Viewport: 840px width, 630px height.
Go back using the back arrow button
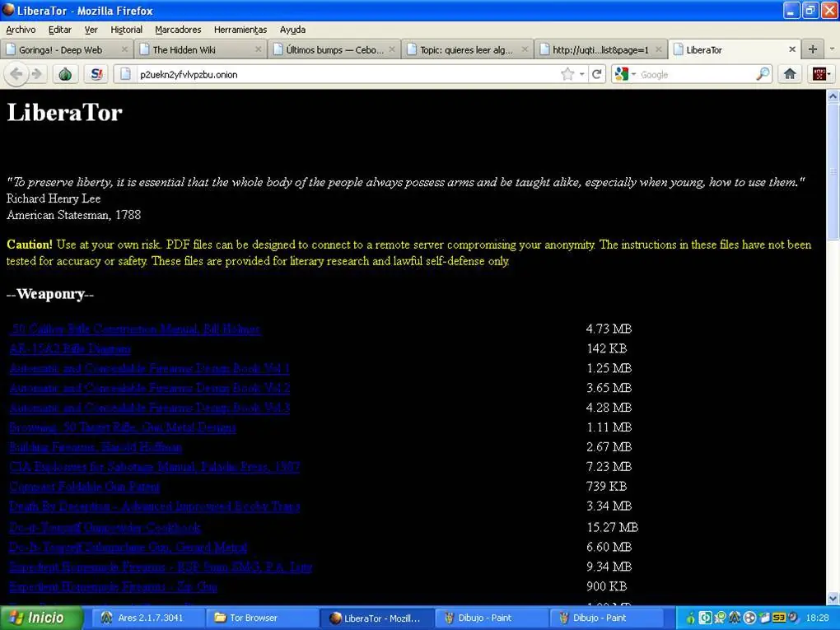coord(16,74)
